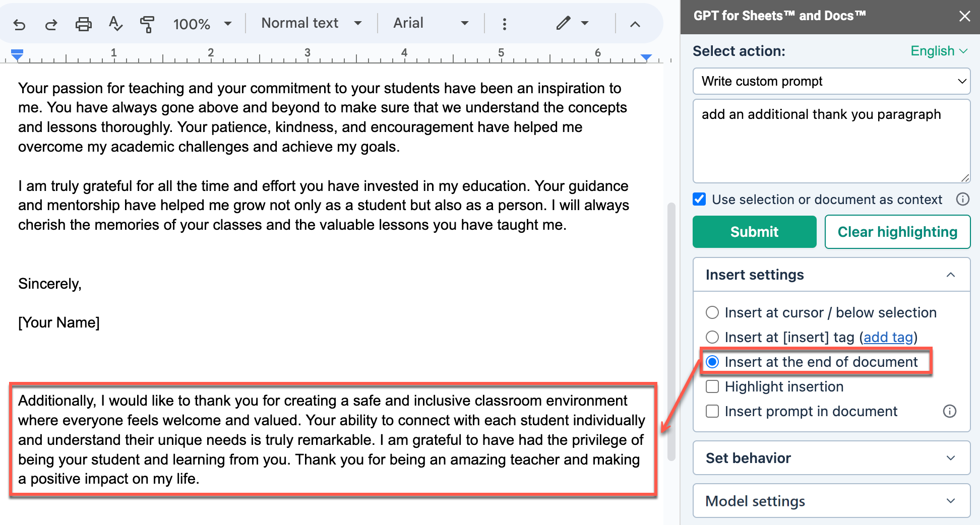Click info icon beside context checkbox
This screenshot has height=525, width=980.
coord(962,200)
